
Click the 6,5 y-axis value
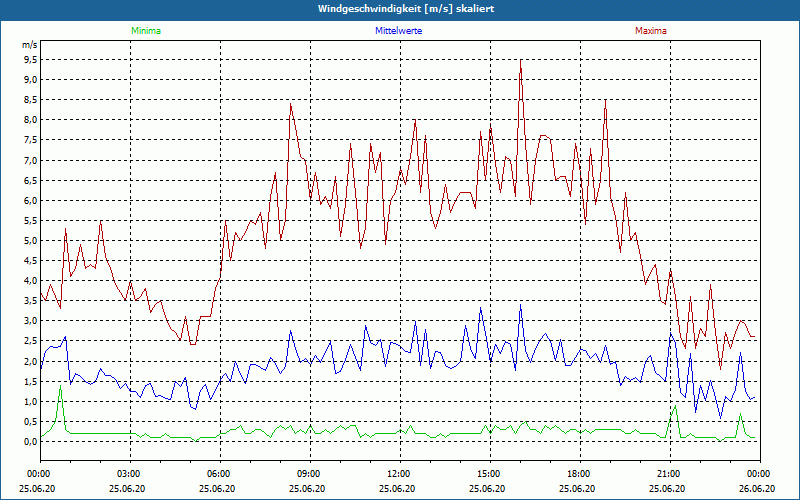click(x=31, y=181)
